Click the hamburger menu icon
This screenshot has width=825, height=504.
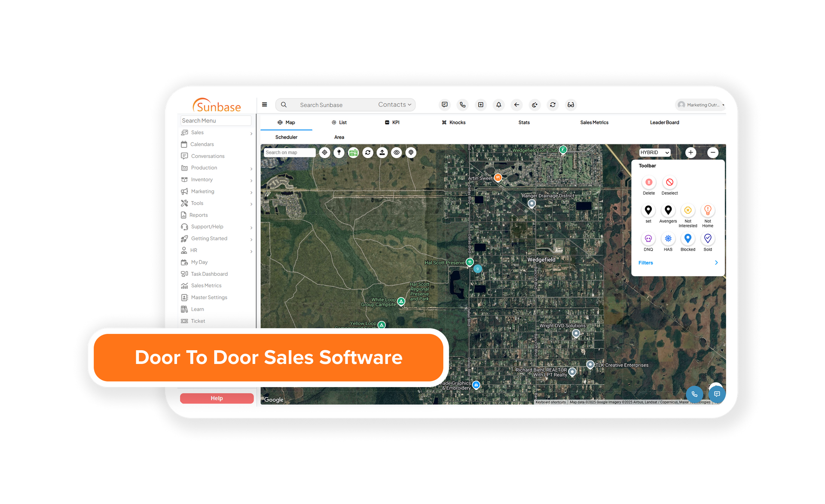point(265,104)
